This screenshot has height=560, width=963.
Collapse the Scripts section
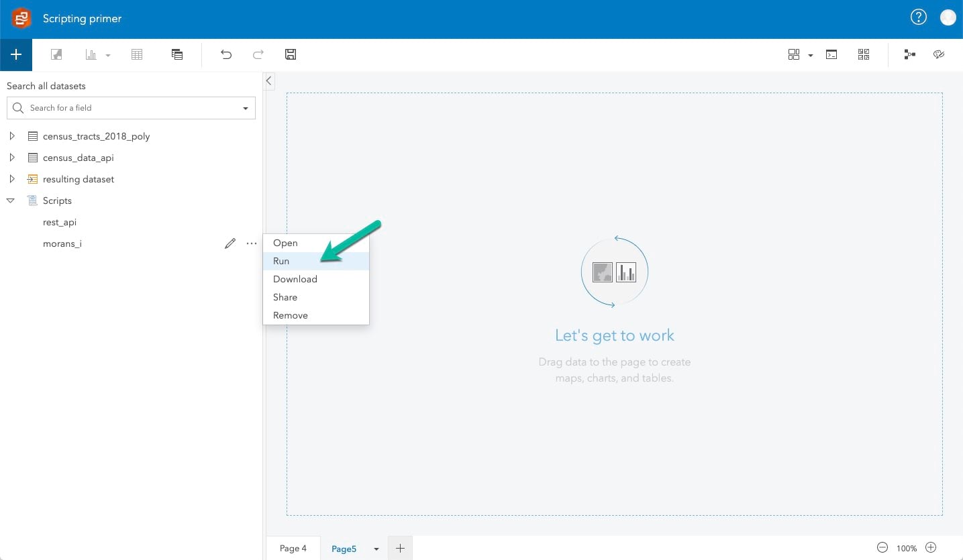pos(10,200)
